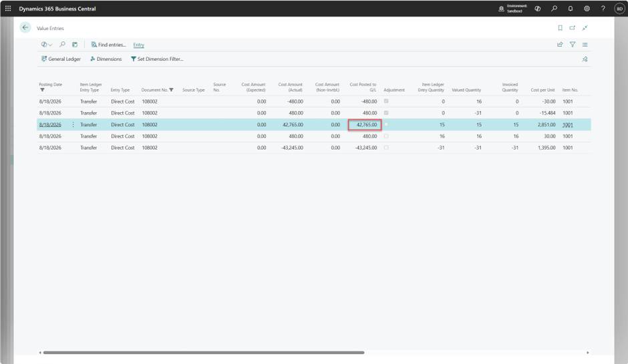Toggle Adjustment checkbox in -15.484 cost row
The image size is (628, 364).
386,113
